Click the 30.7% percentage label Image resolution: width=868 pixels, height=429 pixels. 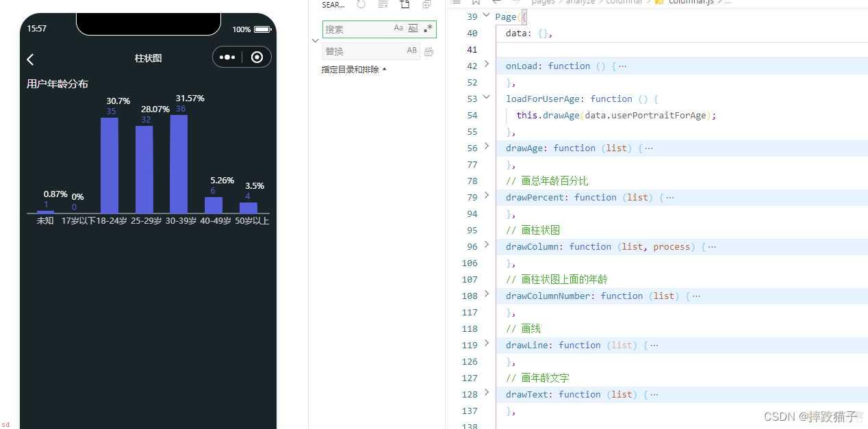[118, 101]
